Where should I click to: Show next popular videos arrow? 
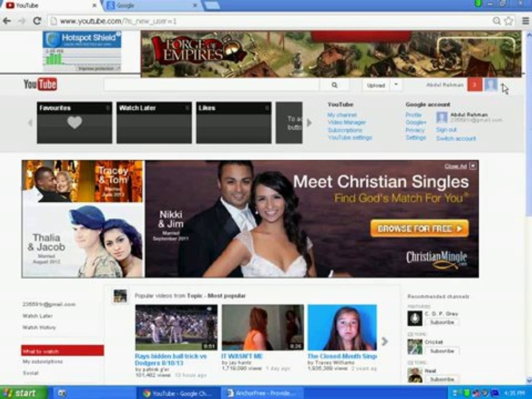pos(385,341)
